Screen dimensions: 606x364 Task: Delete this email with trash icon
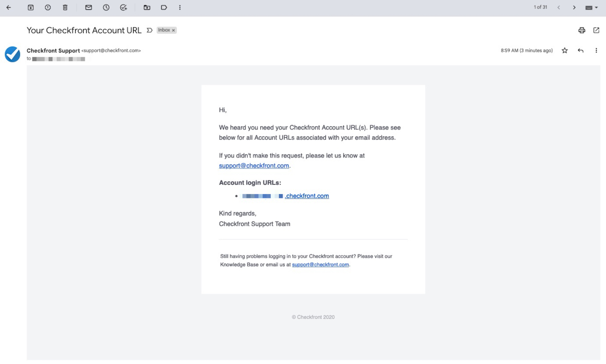[65, 8]
